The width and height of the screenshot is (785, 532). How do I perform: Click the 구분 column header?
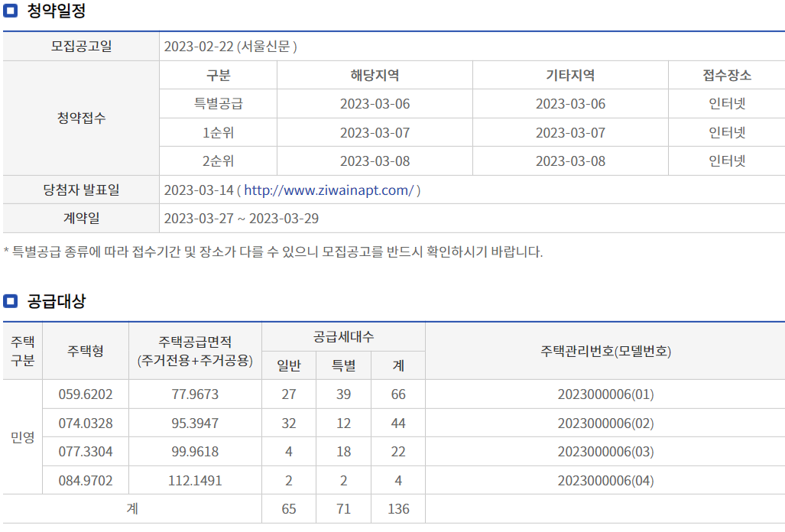click(x=219, y=76)
